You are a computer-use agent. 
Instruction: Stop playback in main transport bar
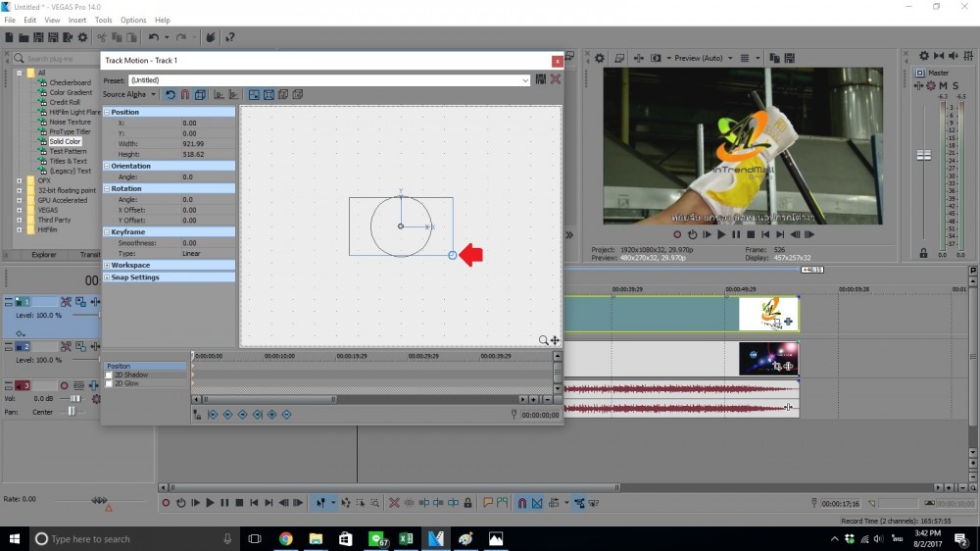pos(239,503)
